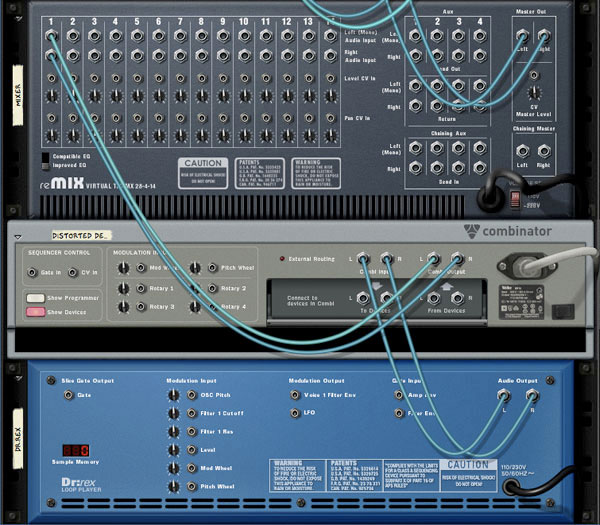The height and width of the screenshot is (525, 600).
Task: Click Combinator Rotary 1 CV jack
Action: (141, 288)
